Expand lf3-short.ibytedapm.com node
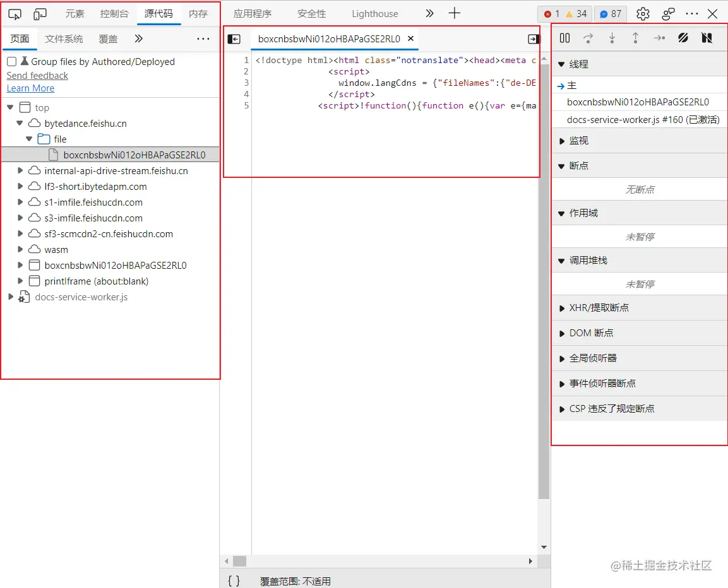This screenshot has height=588, width=728. (20, 186)
